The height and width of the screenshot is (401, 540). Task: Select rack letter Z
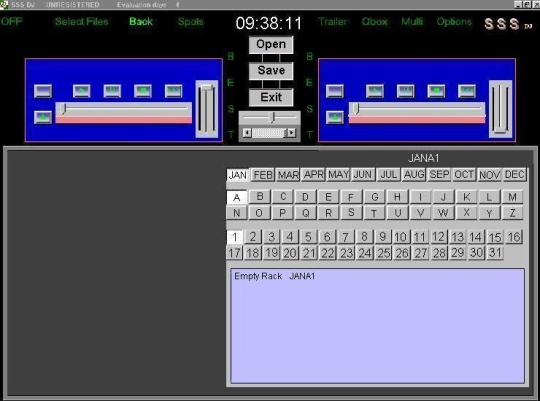512,213
